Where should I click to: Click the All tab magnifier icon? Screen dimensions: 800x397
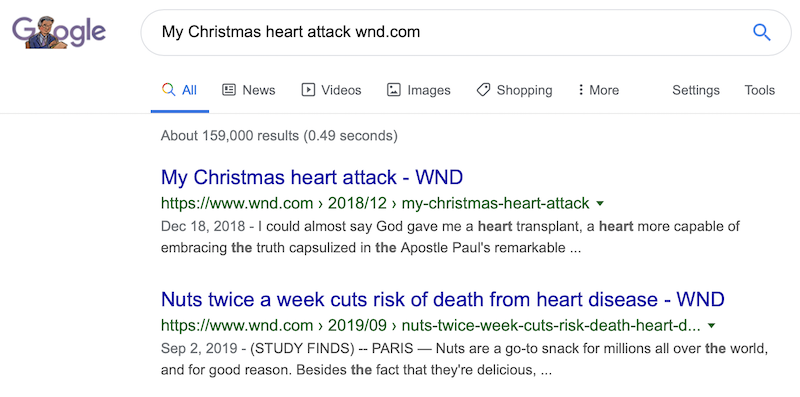pyautogui.click(x=168, y=90)
